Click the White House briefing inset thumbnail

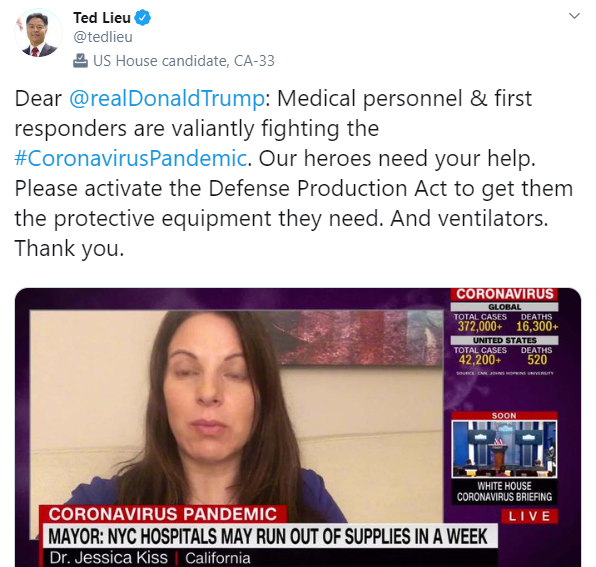point(504,449)
